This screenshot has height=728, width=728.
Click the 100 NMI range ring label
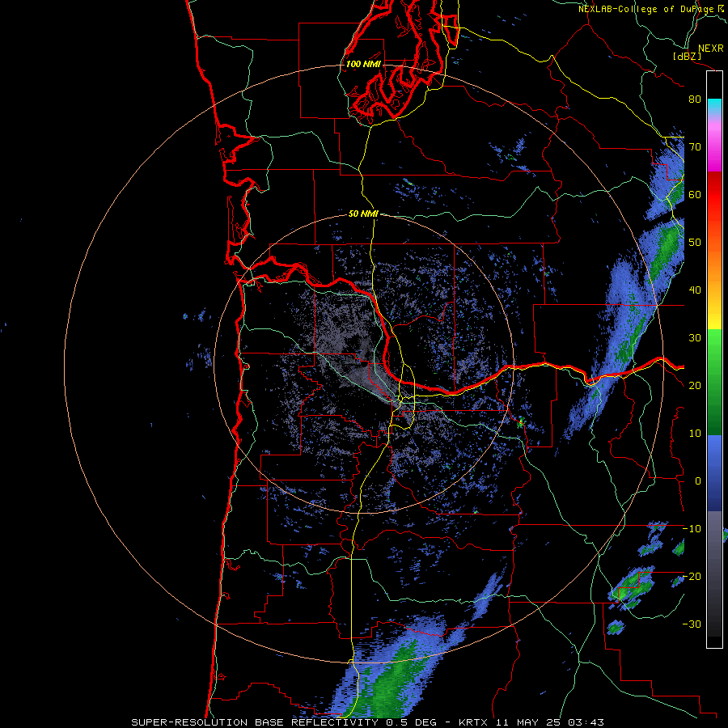coord(363,64)
